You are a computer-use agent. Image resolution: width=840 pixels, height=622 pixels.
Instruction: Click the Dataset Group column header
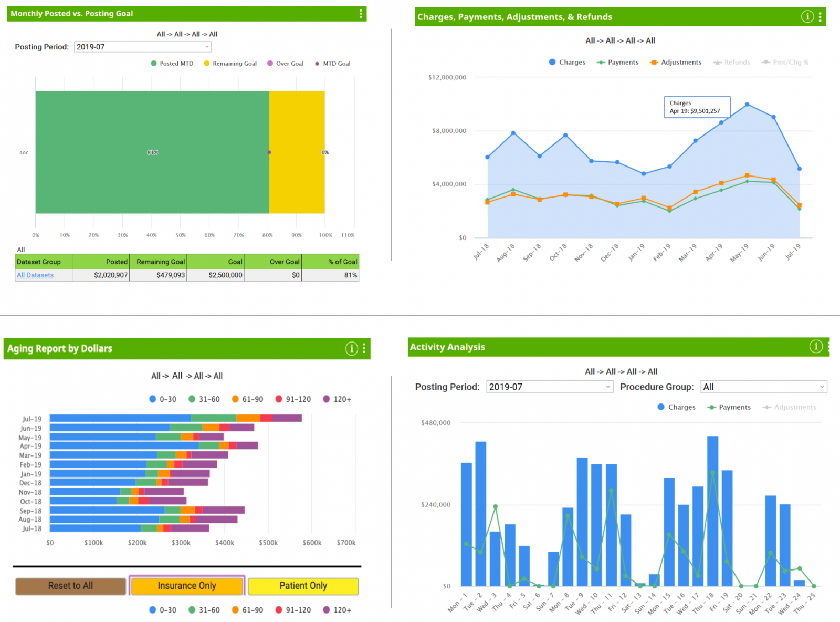tap(44, 262)
